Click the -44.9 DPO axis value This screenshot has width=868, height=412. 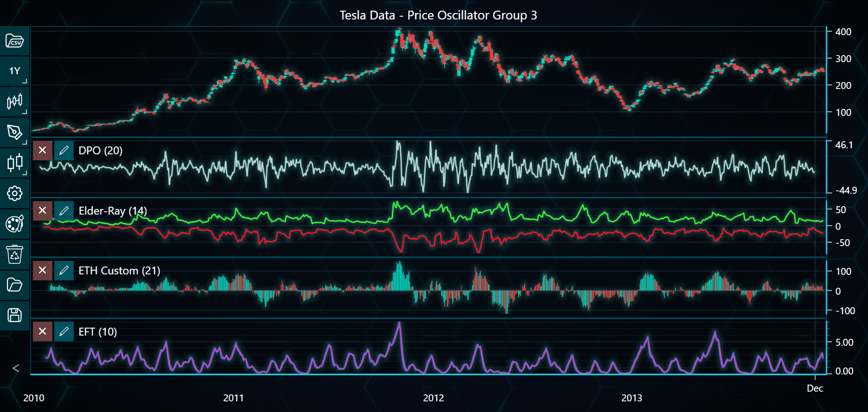point(846,190)
